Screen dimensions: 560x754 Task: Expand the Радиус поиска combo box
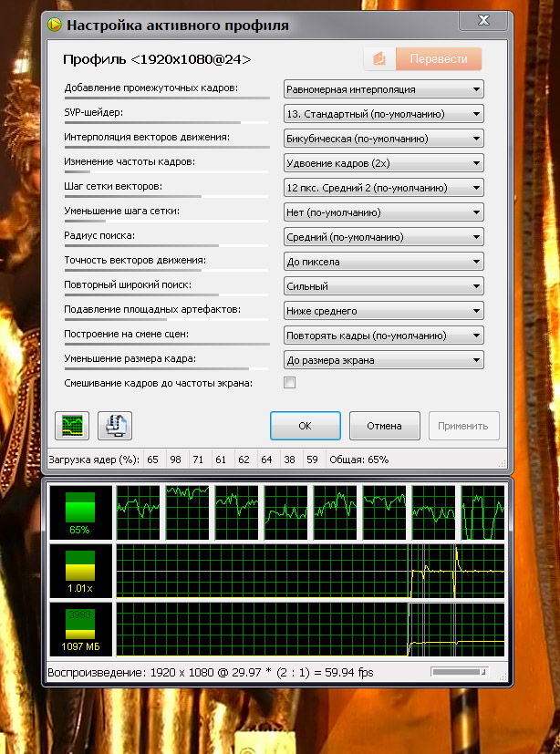(383, 237)
